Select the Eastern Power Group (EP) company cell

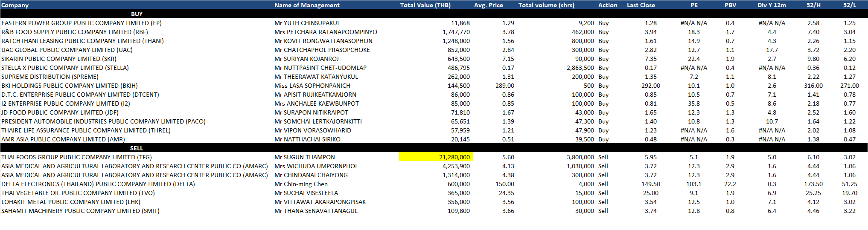pyautogui.click(x=82, y=23)
